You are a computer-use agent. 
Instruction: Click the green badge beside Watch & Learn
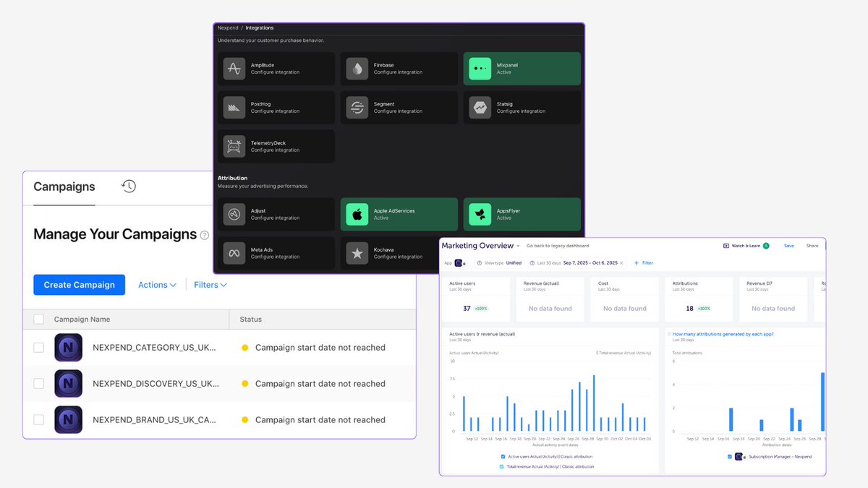(x=766, y=246)
